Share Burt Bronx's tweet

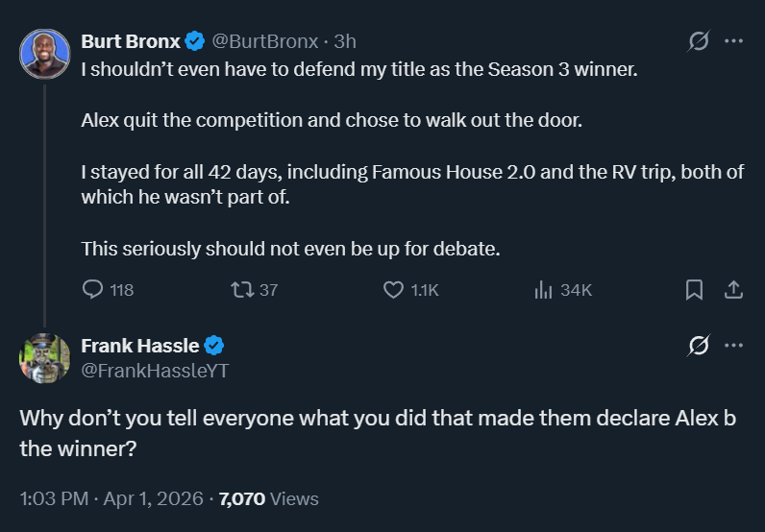[x=732, y=290]
